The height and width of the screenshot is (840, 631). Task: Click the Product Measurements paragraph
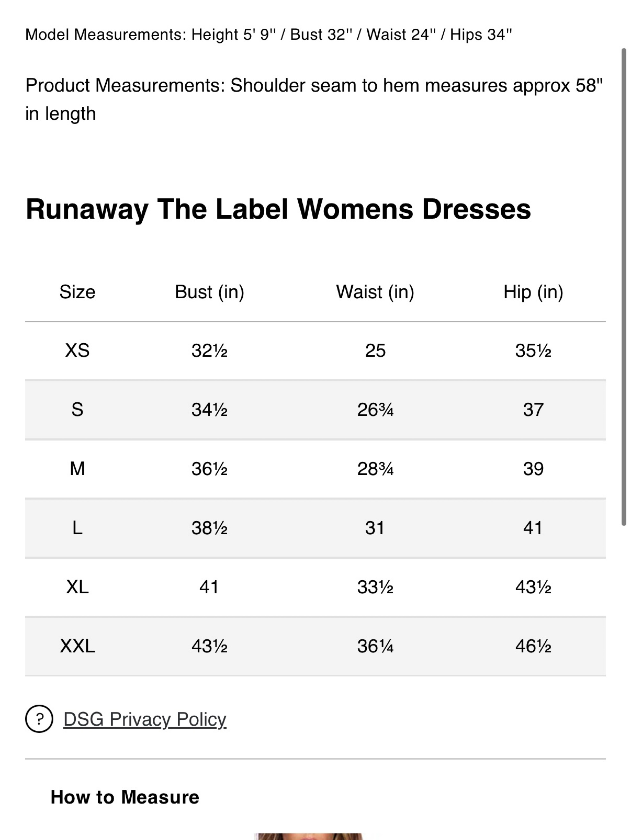click(314, 99)
